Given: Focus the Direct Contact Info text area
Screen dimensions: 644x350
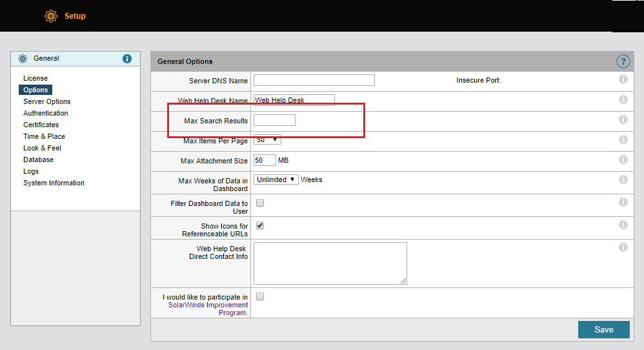Looking at the screenshot, I should tap(330, 263).
